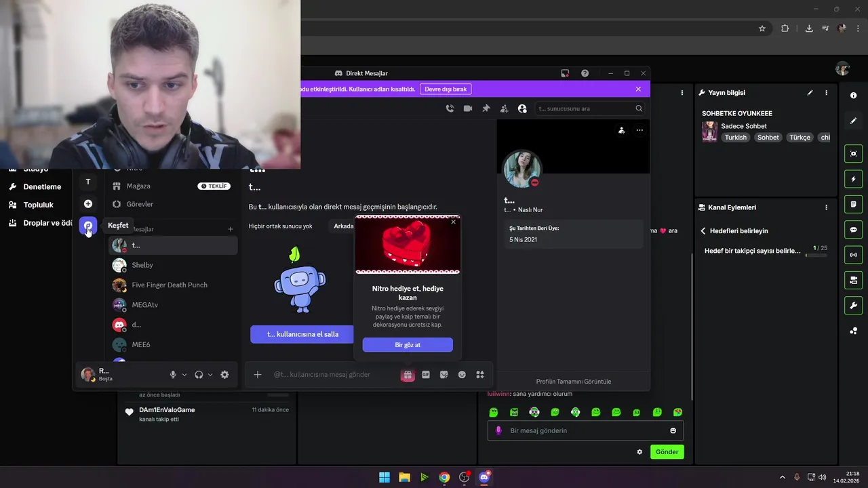The image size is (868, 488).
Task: Click the Devre dışı bırak button
Action: 446,89
